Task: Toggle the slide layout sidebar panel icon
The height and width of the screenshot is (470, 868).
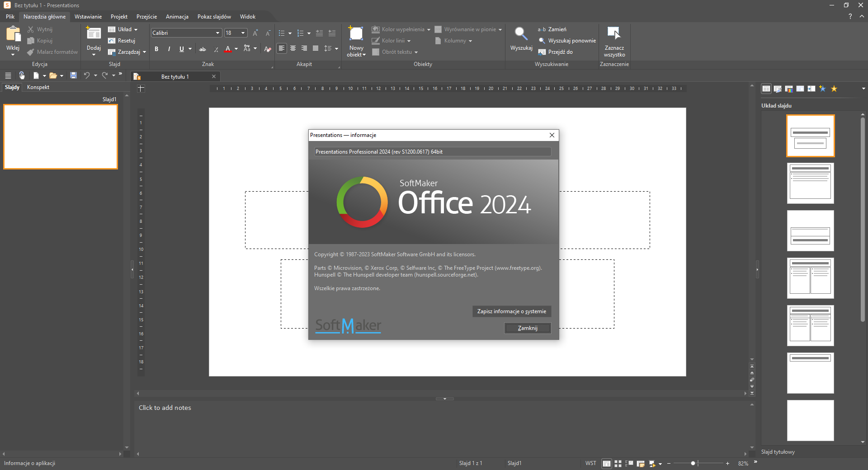Action: click(x=766, y=89)
